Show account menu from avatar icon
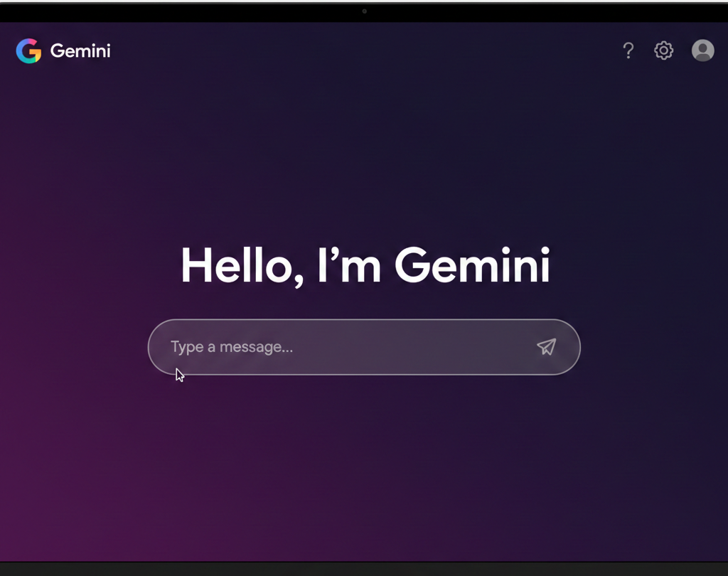The height and width of the screenshot is (576, 728). point(702,50)
